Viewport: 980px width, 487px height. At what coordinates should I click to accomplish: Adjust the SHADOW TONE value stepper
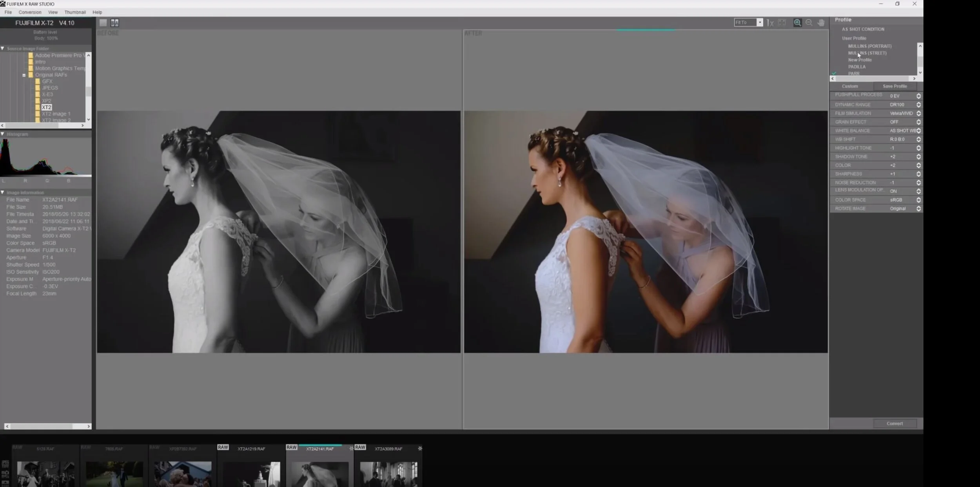coord(918,156)
